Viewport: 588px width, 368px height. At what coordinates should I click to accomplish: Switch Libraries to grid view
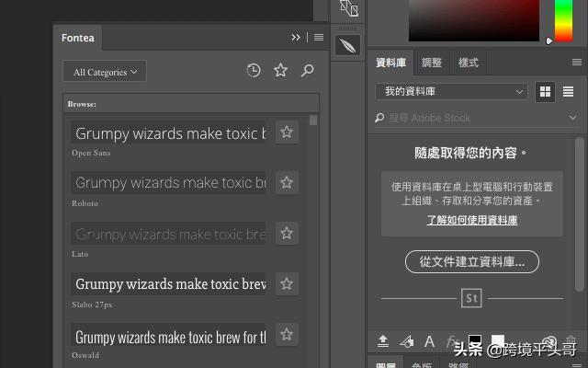click(x=545, y=91)
